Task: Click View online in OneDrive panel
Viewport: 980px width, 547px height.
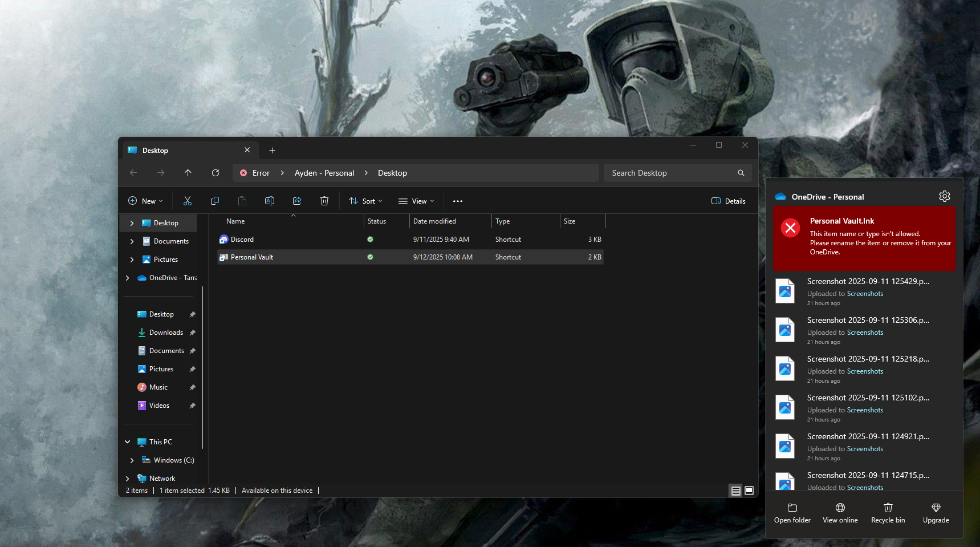Action: click(840, 513)
